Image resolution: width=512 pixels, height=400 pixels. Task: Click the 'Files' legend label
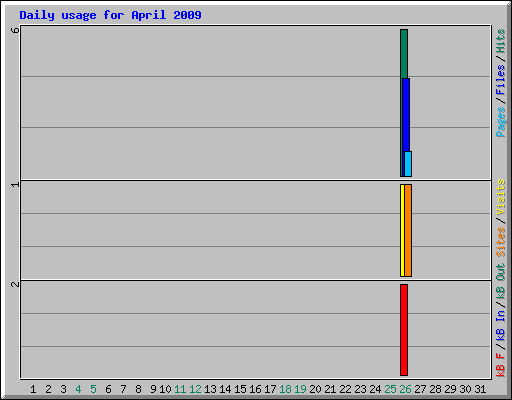[501, 80]
